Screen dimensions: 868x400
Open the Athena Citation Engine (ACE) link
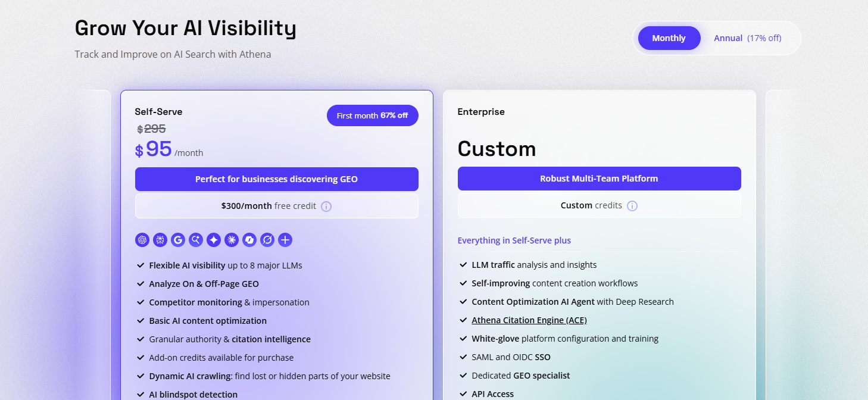pyautogui.click(x=529, y=320)
